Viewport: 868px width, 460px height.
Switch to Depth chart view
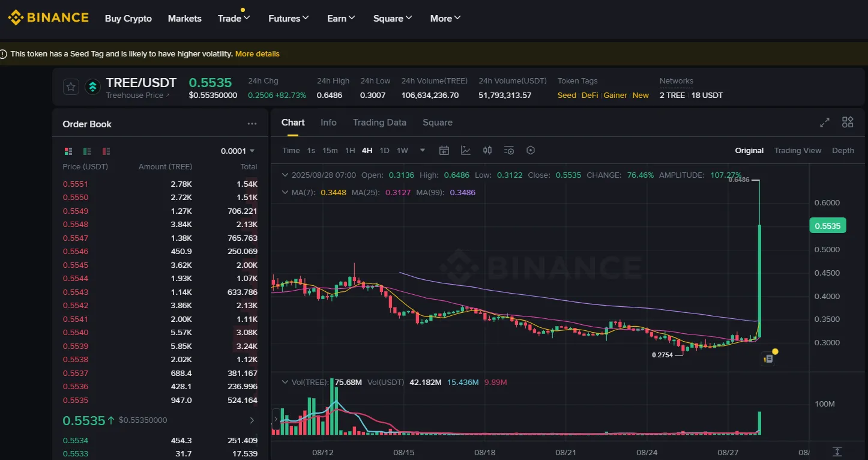pos(843,151)
